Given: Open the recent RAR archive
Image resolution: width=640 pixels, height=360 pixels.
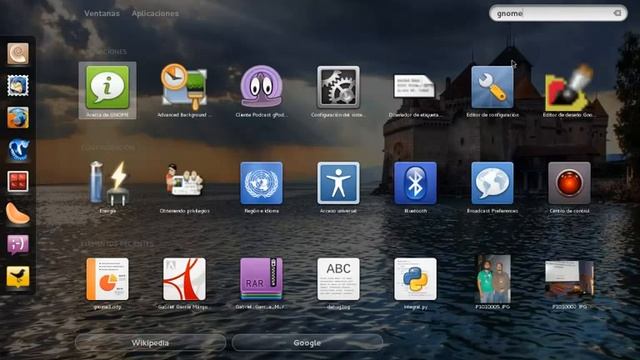Looking at the screenshot, I should [261, 282].
